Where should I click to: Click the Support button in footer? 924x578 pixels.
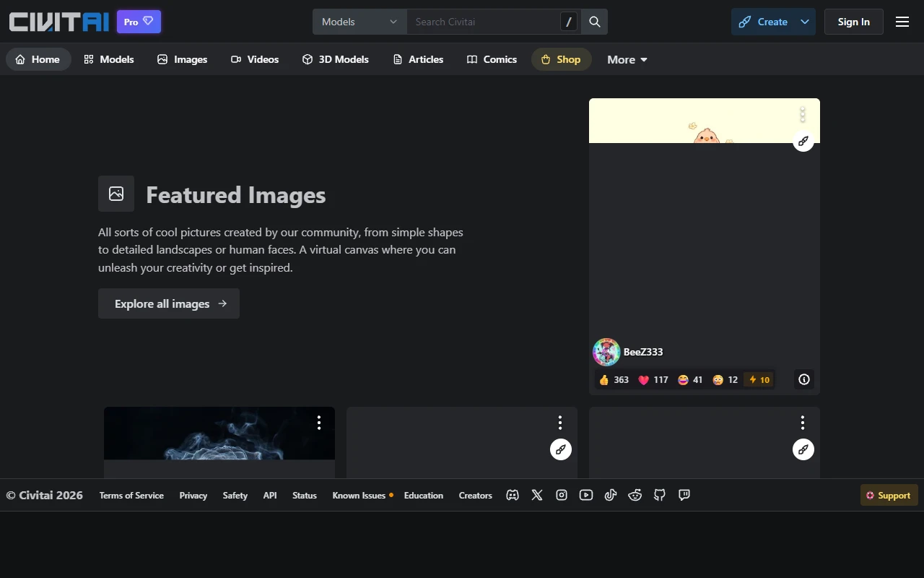[x=889, y=495]
